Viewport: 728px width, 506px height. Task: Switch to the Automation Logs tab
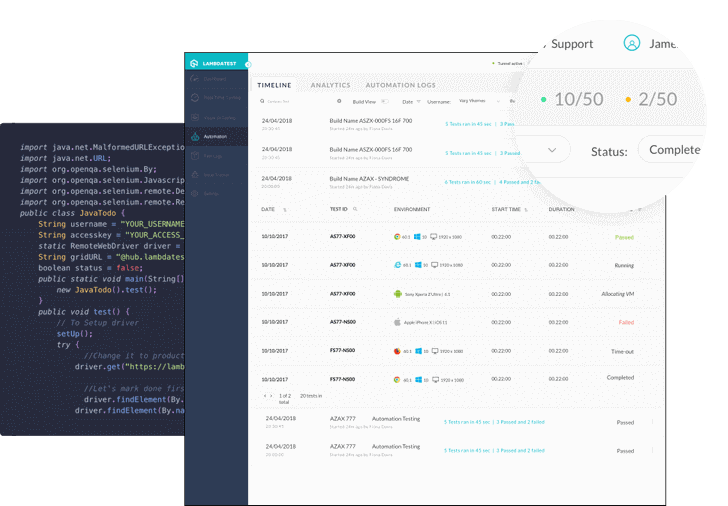[400, 85]
